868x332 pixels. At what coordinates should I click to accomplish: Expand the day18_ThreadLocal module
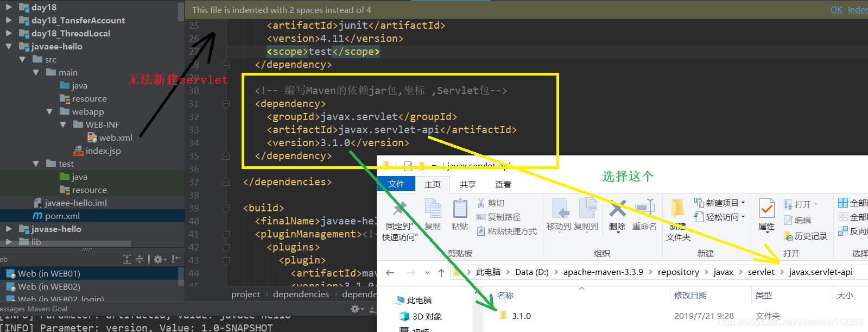click(x=9, y=33)
